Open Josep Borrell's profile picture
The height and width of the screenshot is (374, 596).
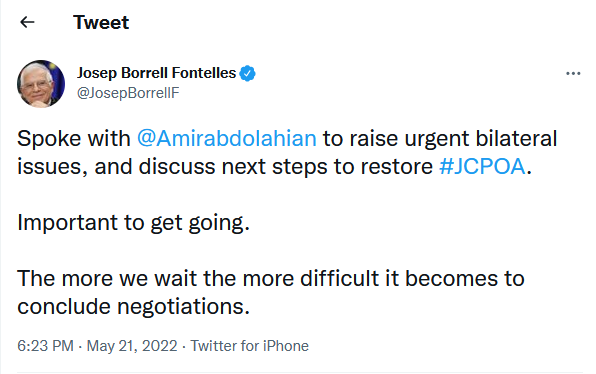click(41, 84)
